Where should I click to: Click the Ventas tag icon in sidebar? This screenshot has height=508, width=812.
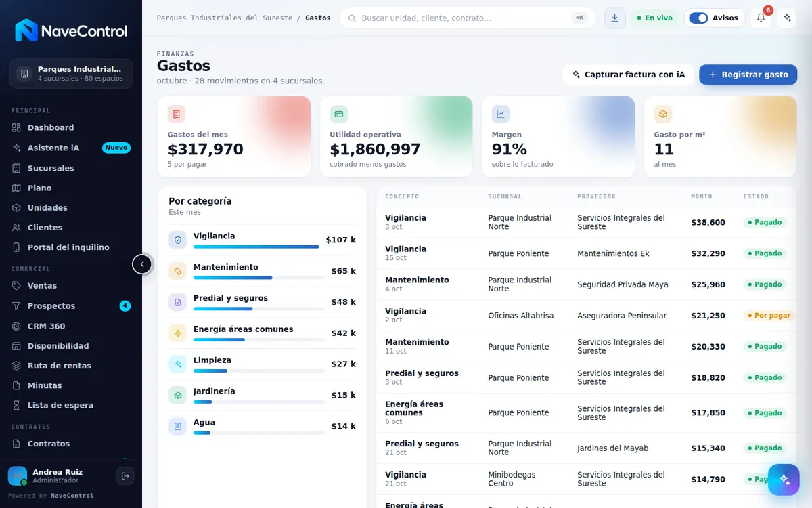[x=17, y=286]
